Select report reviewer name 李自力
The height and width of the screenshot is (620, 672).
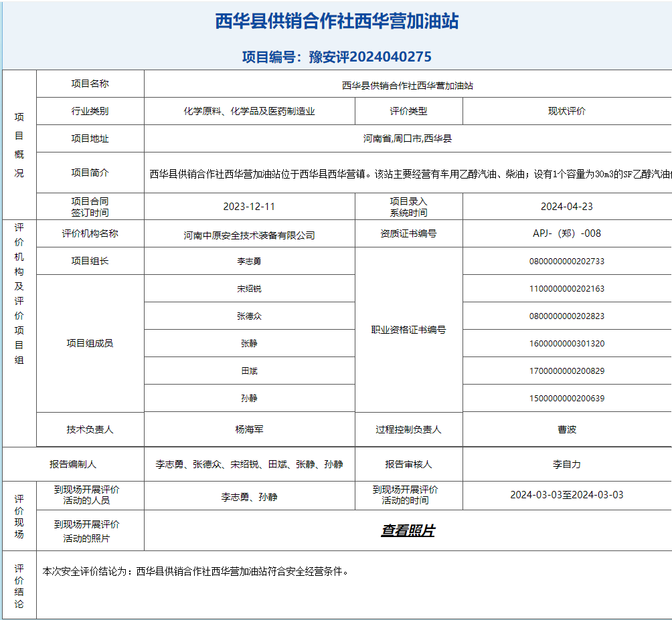(567, 464)
